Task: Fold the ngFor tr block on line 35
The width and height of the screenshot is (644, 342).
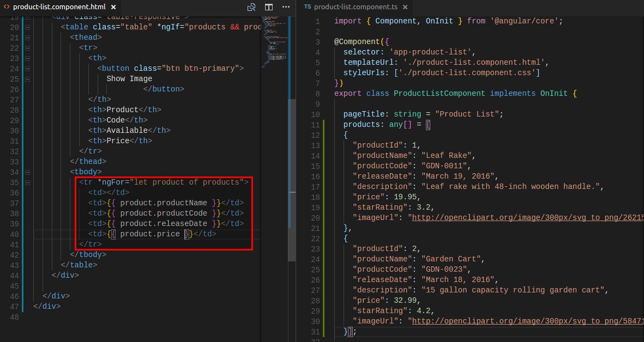Action: click(28, 182)
